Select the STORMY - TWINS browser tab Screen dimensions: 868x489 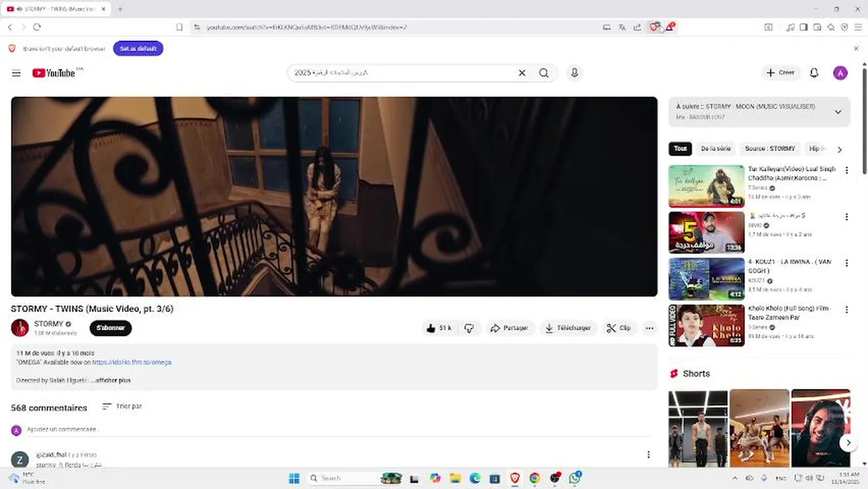point(56,9)
